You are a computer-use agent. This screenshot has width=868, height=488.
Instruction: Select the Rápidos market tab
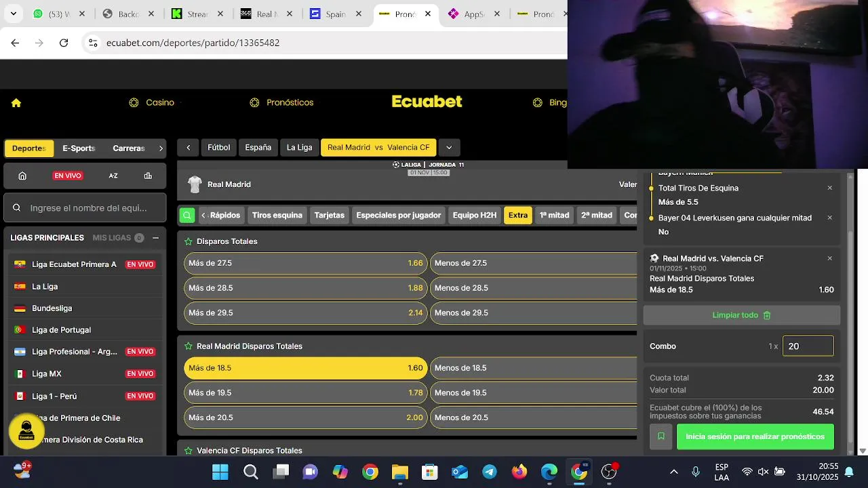click(225, 216)
